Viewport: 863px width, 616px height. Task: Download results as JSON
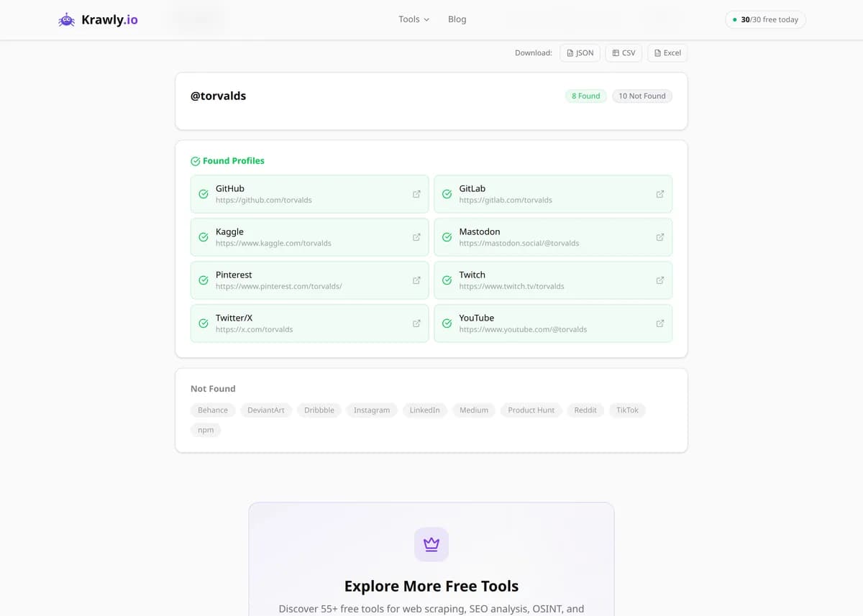point(580,52)
